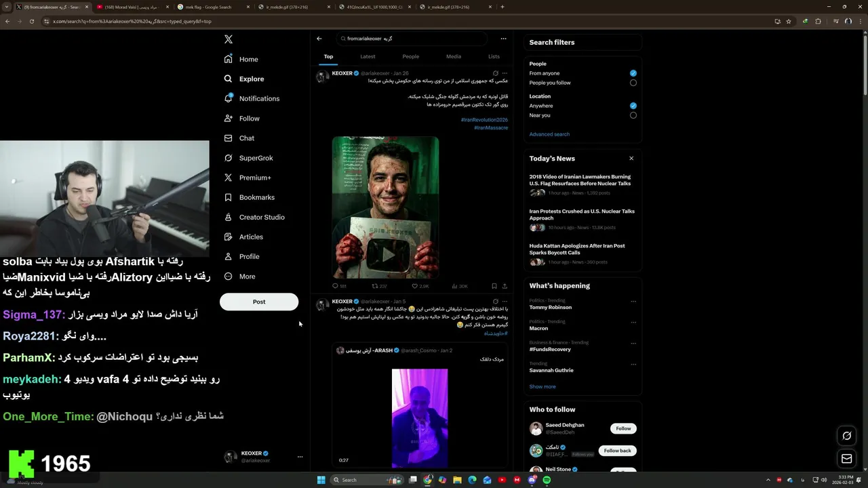868x488 pixels.
Task: Dismiss Today's News with the X icon
Action: point(631,159)
